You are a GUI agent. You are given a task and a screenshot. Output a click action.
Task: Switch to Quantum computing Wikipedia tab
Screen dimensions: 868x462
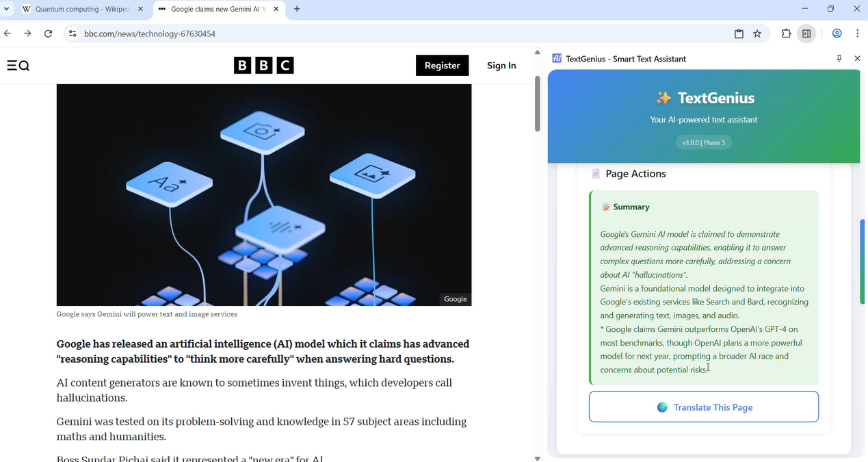point(83,10)
